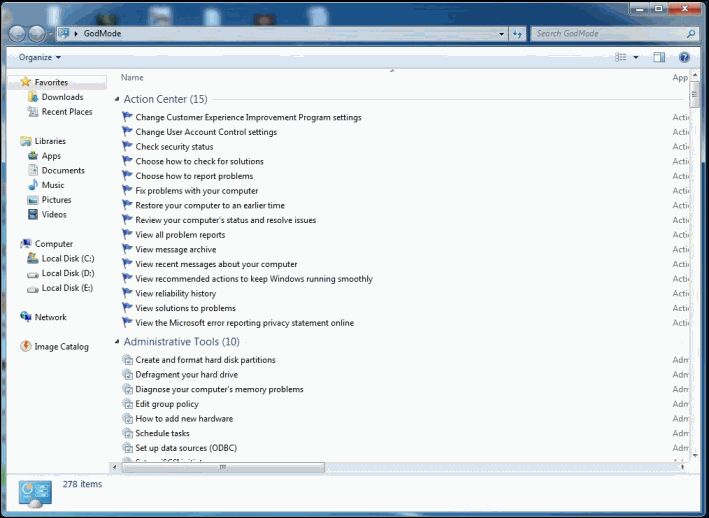Click the change view icon

621,57
